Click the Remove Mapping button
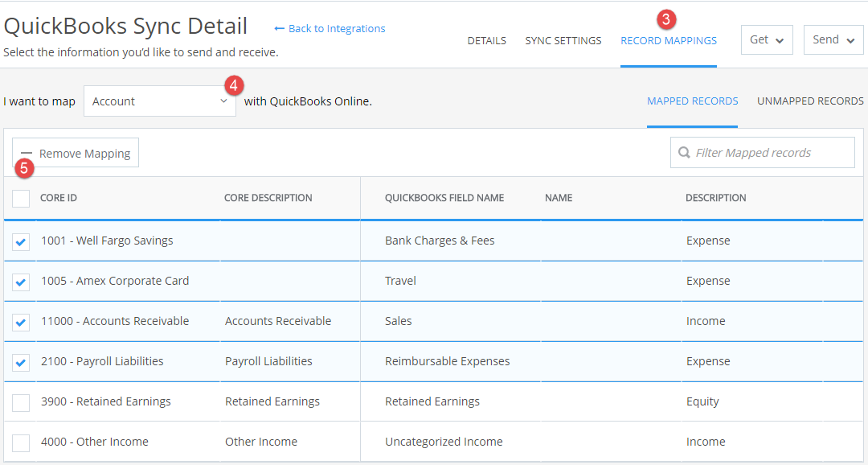This screenshot has width=868, height=465. 75,152
